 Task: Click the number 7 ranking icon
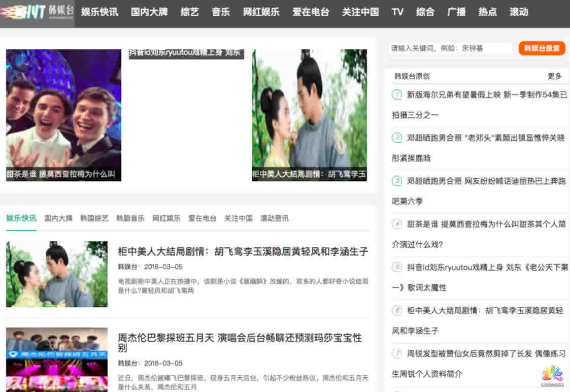(x=397, y=353)
